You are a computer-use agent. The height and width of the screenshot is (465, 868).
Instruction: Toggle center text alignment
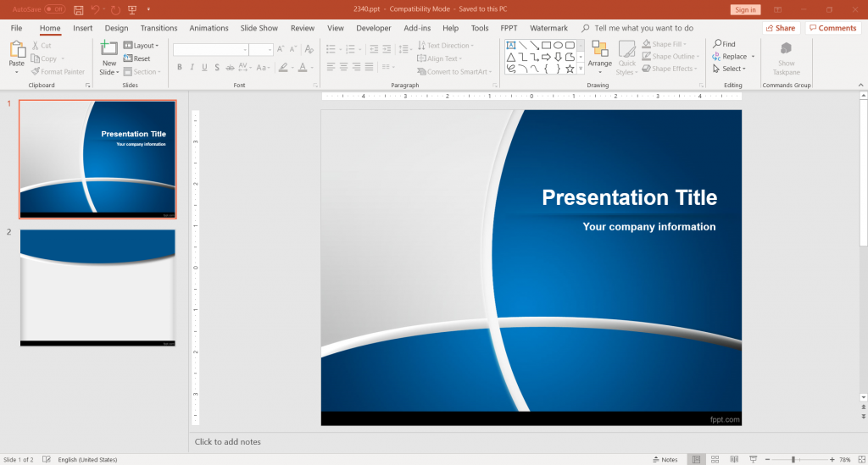pyautogui.click(x=344, y=67)
